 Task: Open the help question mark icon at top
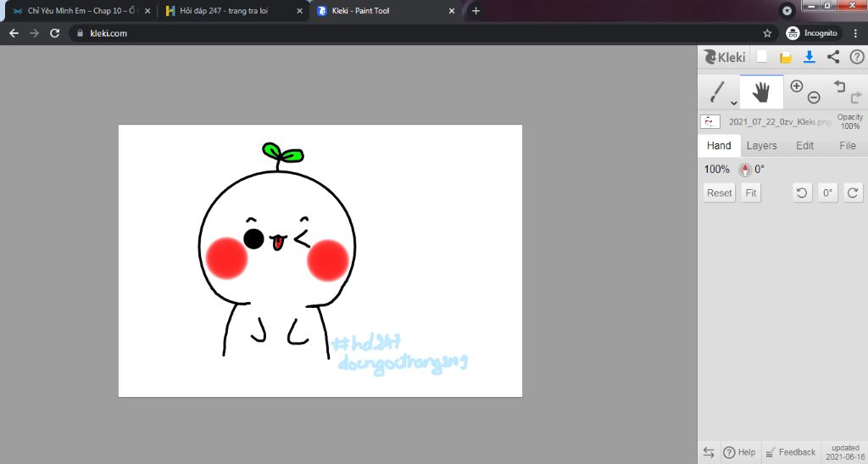click(x=856, y=57)
